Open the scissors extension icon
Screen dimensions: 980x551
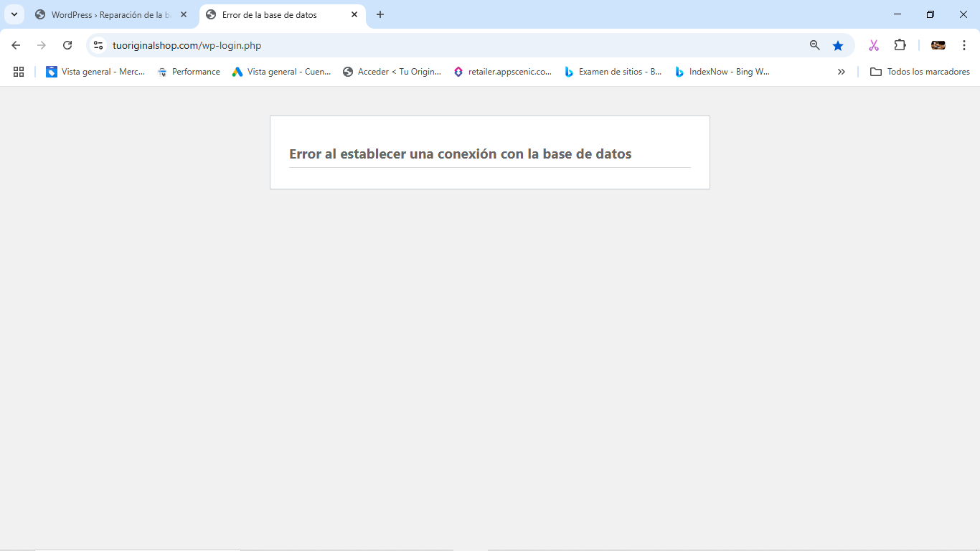pos(873,45)
